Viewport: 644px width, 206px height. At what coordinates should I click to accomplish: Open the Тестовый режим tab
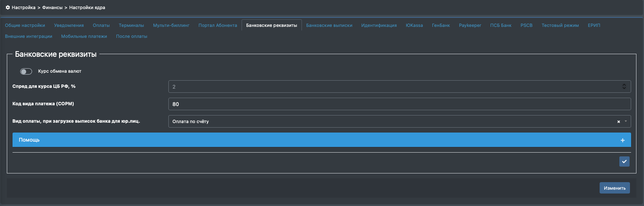point(560,25)
